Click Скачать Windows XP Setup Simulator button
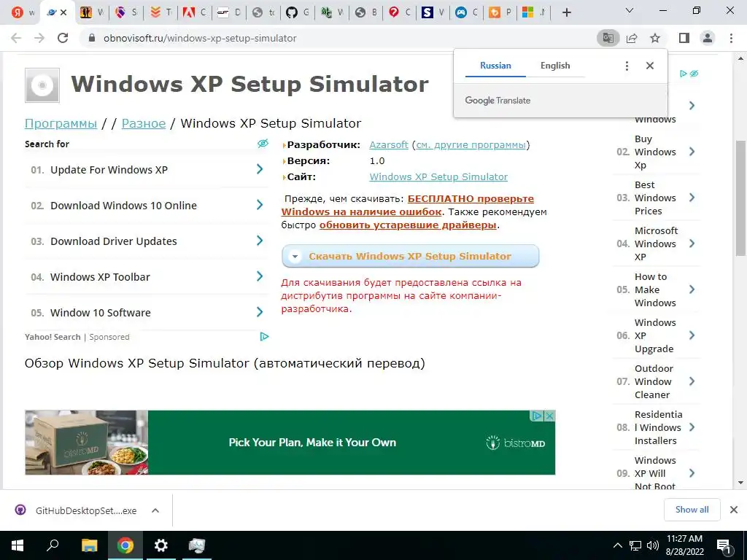 410,256
